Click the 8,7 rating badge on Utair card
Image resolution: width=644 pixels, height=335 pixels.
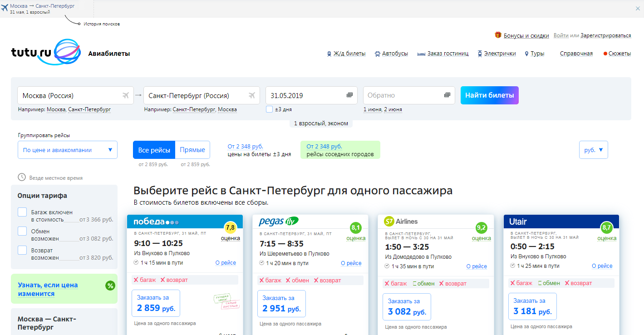pos(607,227)
